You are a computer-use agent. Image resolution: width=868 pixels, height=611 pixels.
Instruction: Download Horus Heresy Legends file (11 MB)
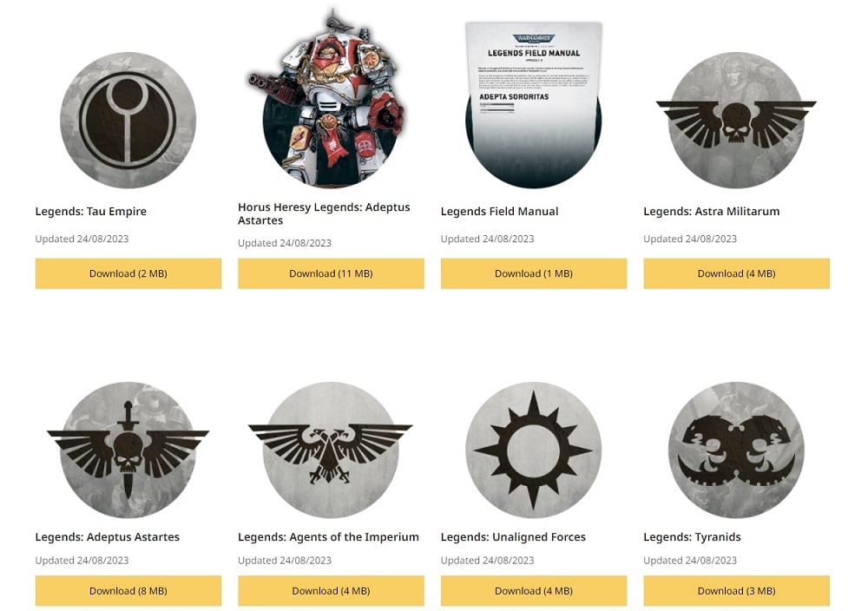(331, 273)
